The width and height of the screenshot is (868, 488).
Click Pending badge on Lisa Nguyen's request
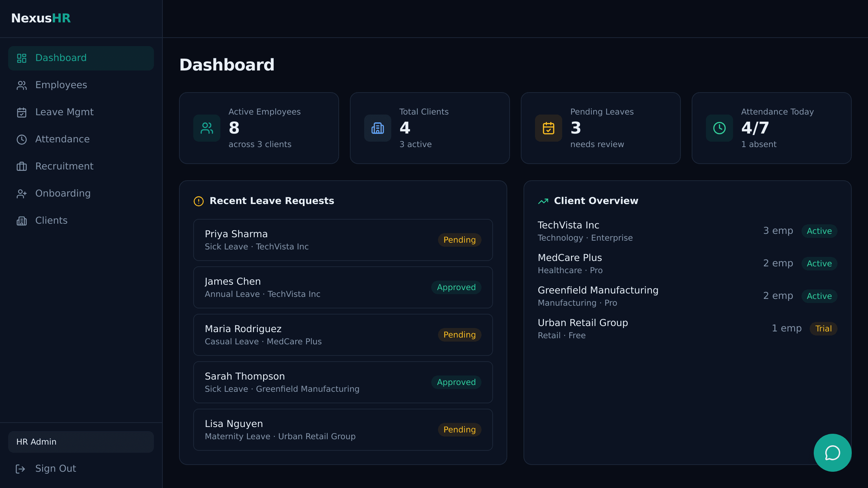[x=460, y=430]
